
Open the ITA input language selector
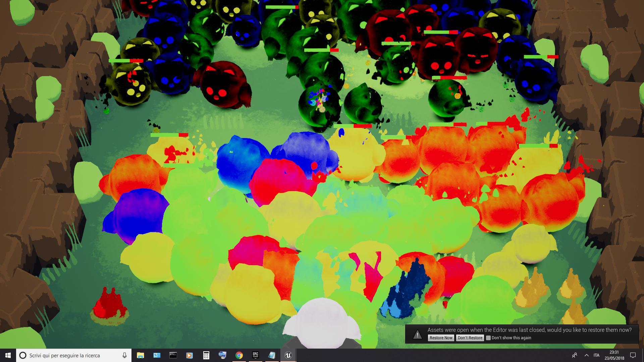[596, 355]
